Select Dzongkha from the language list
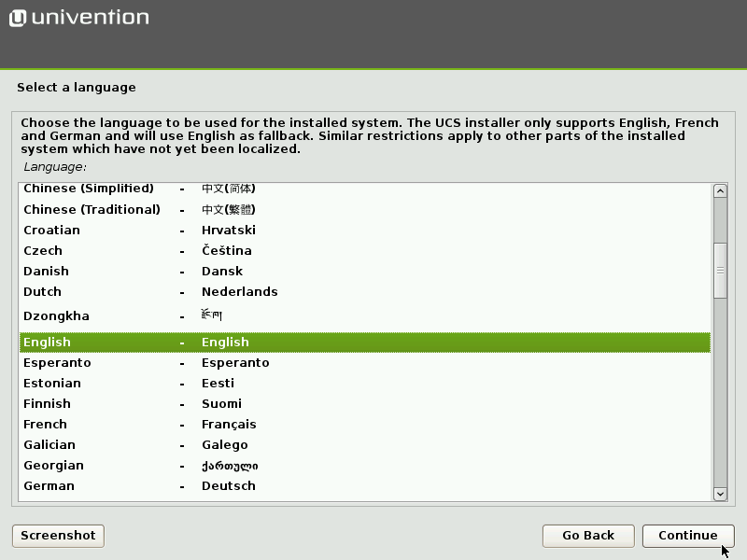The width and height of the screenshot is (747, 560). [187, 315]
